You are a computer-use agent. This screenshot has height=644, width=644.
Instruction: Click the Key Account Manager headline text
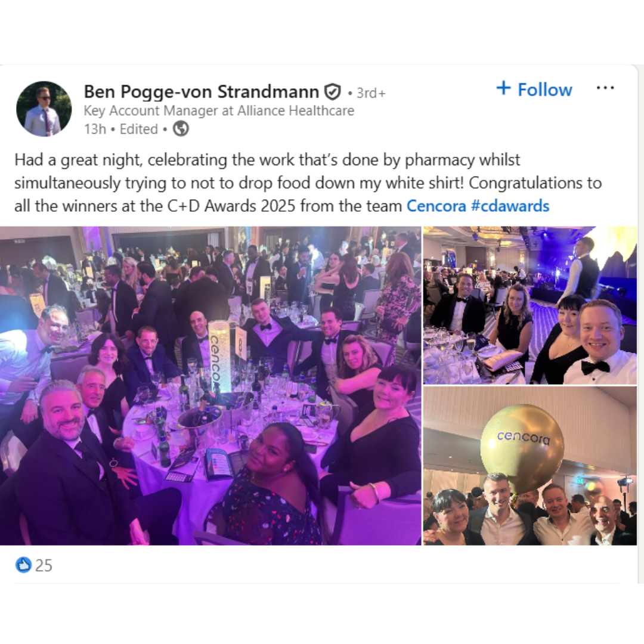point(219,111)
